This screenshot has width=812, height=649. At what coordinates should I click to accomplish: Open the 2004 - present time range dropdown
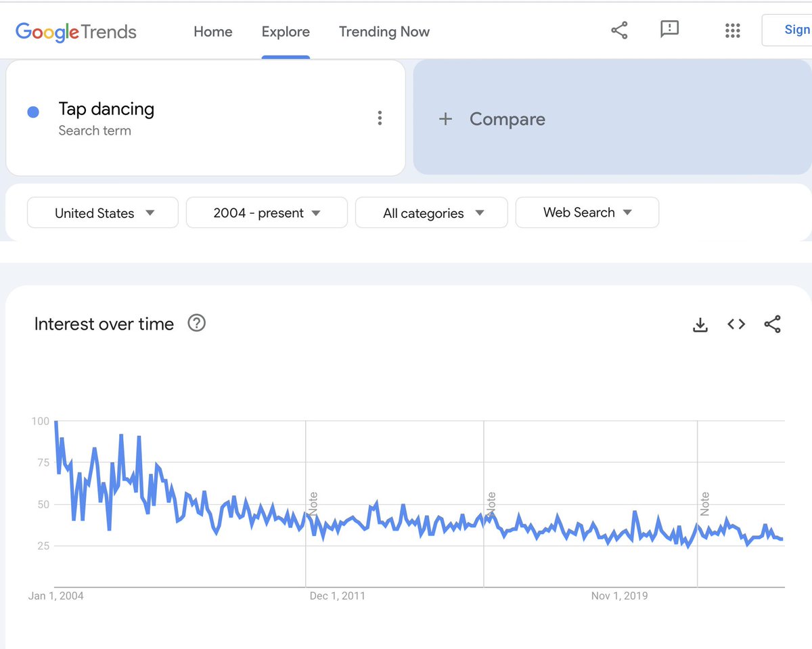pos(267,212)
